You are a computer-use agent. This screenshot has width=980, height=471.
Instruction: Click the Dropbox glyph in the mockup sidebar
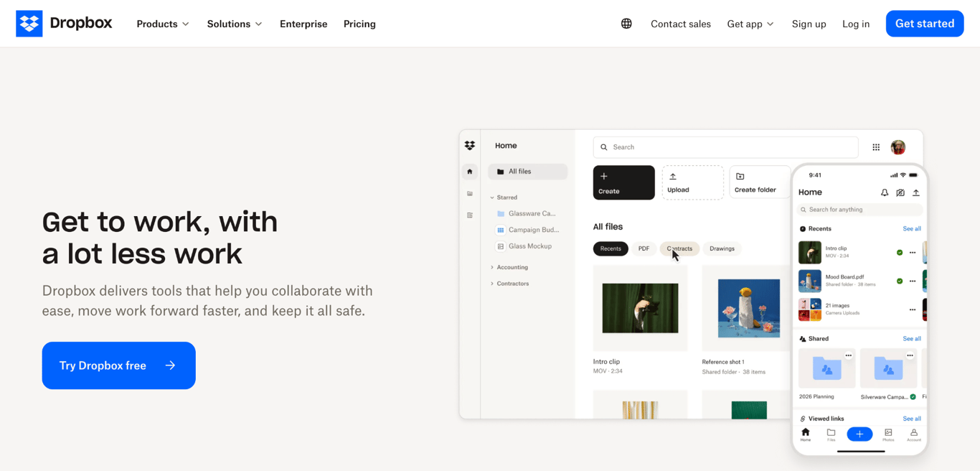click(470, 146)
